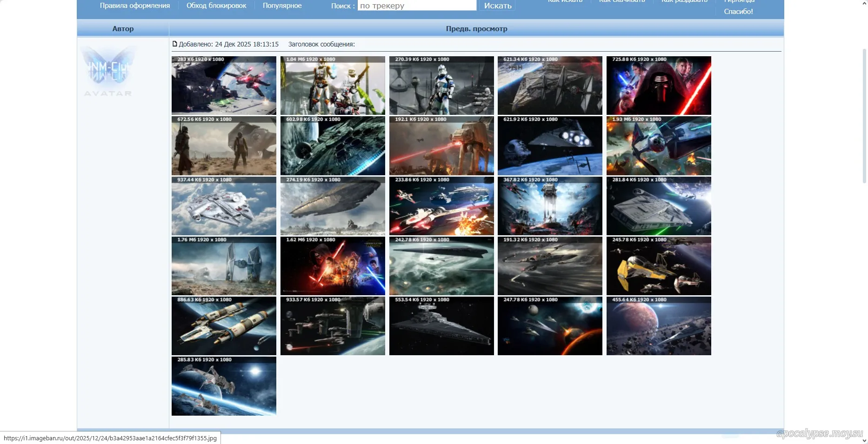The width and height of the screenshot is (868, 444).
Task: Click the tracker search input field
Action: pyautogui.click(x=417, y=6)
